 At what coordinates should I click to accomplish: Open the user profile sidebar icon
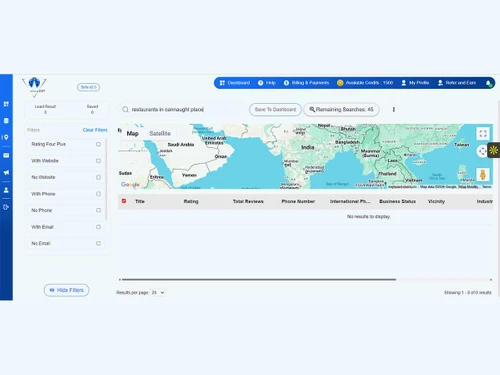point(6,190)
